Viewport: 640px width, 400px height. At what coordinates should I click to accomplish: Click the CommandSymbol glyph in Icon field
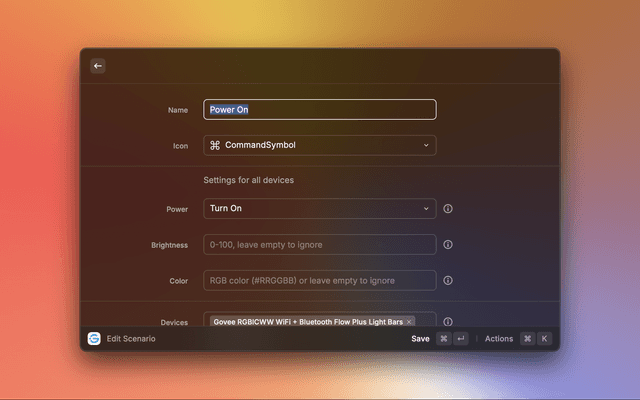coord(215,146)
